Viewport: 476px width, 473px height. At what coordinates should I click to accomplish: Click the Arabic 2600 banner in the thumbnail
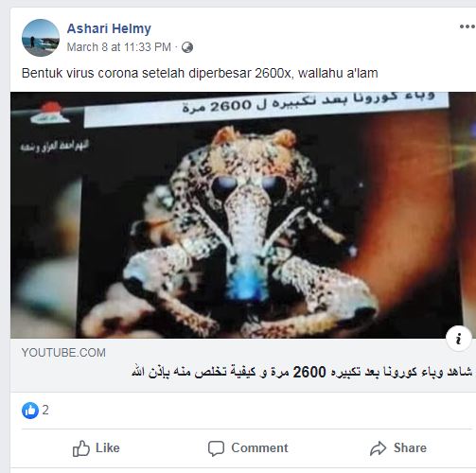click(x=267, y=108)
